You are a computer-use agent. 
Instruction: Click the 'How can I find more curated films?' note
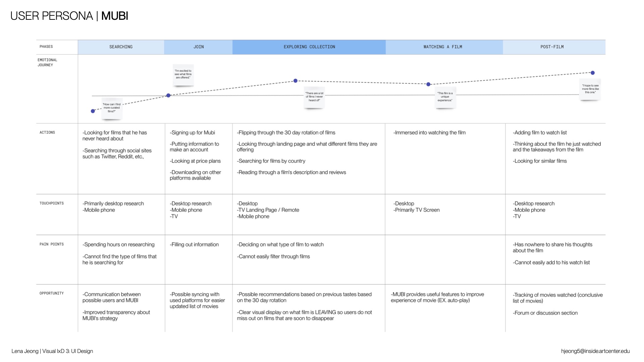[x=112, y=108]
